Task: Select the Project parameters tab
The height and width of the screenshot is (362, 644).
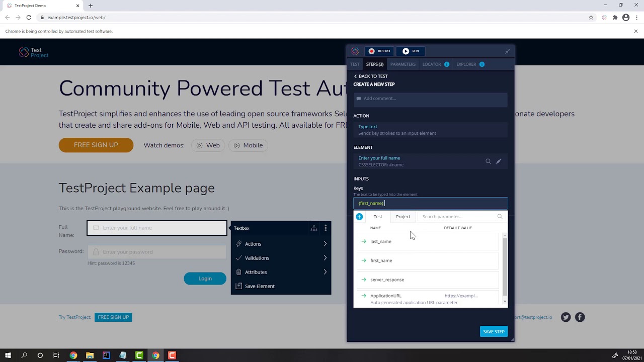Action: point(403,217)
